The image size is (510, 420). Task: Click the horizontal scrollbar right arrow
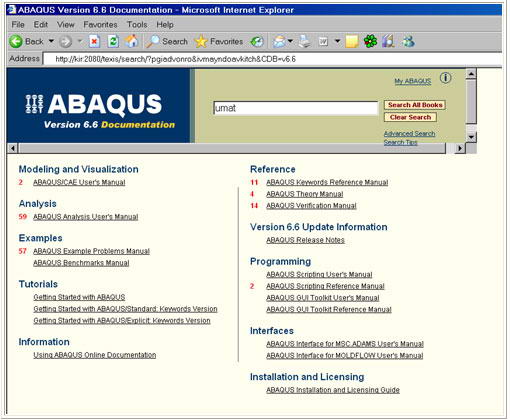[460, 148]
